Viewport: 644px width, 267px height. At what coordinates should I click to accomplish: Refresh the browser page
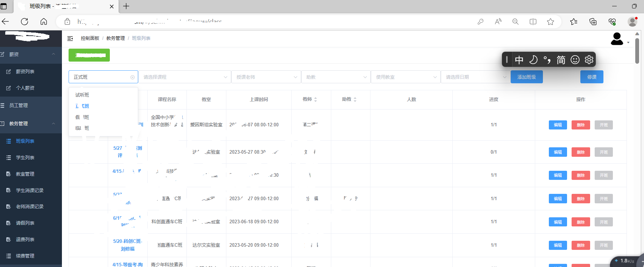click(x=24, y=22)
